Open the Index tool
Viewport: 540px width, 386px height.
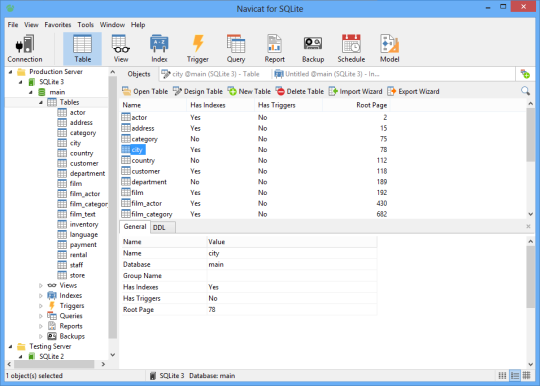[159, 49]
